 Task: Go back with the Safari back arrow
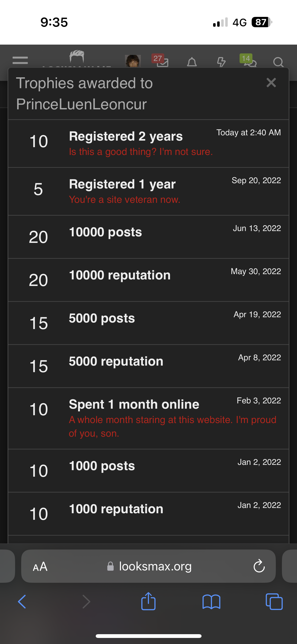pyautogui.click(x=22, y=602)
